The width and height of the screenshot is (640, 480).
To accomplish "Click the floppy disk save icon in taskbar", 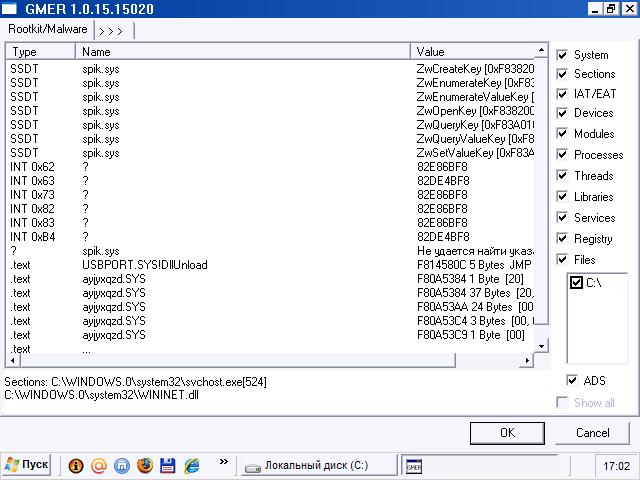I will (168, 465).
